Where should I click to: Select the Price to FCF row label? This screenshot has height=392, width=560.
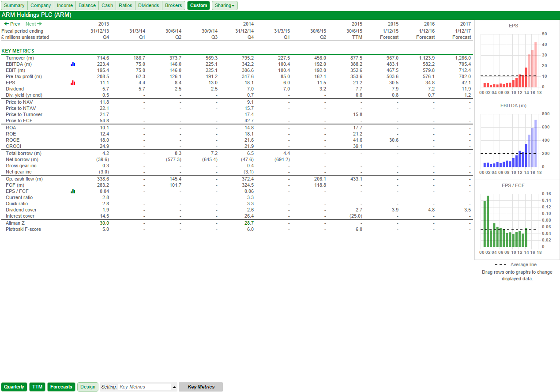[18, 121]
